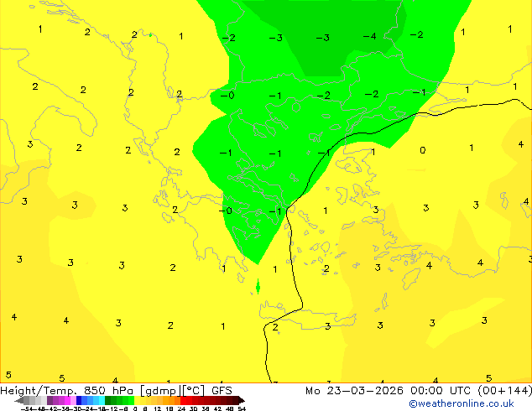Click the "850 hPa" pressure level label

[x=108, y=391]
